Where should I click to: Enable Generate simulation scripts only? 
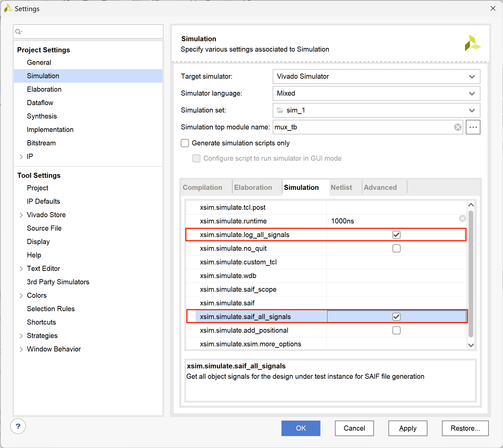(x=185, y=143)
